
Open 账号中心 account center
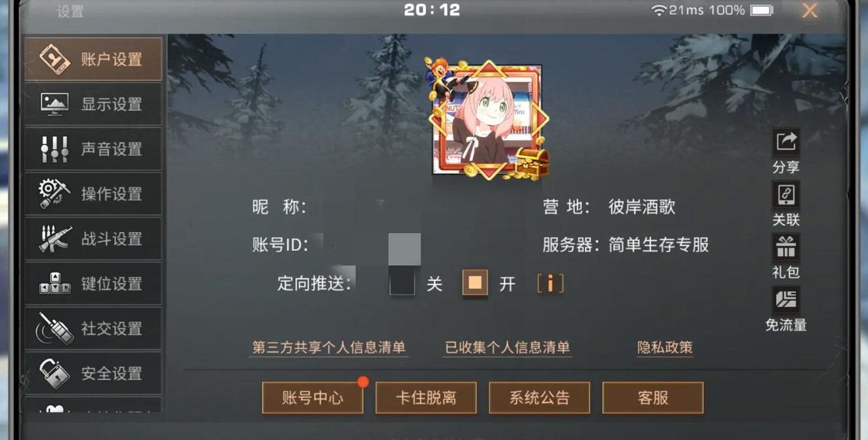click(x=313, y=397)
